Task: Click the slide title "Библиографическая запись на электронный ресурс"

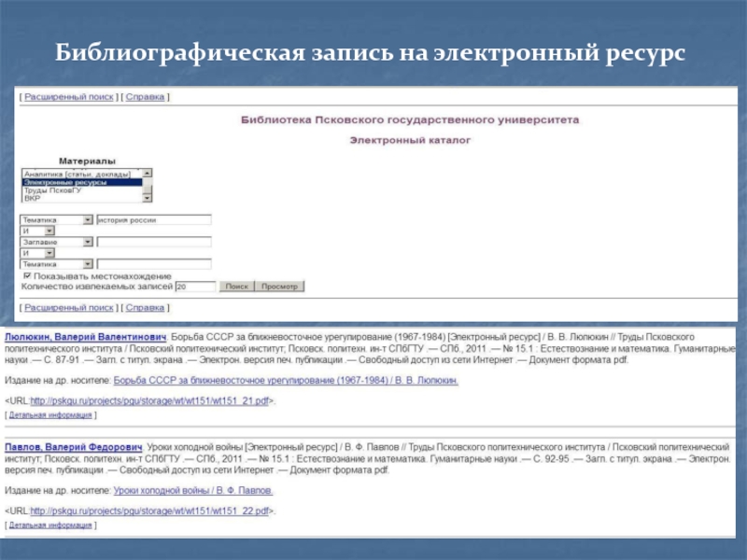Action: pos(370,52)
